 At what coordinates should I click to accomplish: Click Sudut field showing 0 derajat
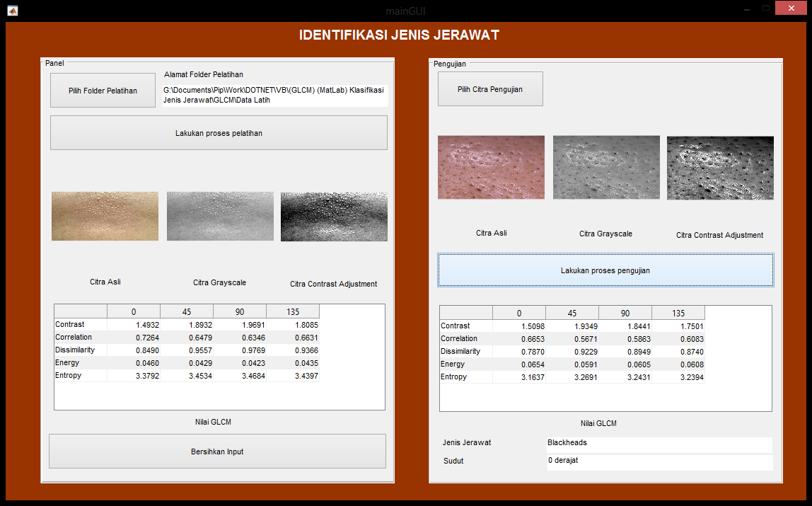(x=659, y=461)
